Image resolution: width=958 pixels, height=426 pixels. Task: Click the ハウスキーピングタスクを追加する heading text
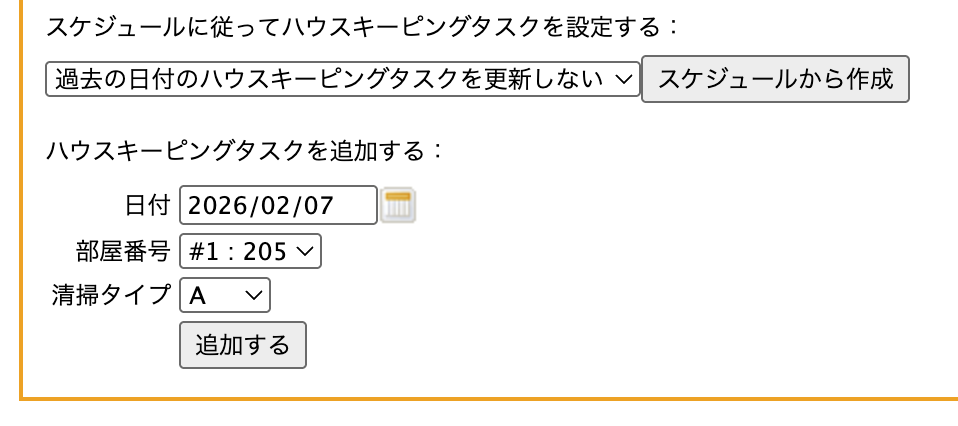(244, 151)
